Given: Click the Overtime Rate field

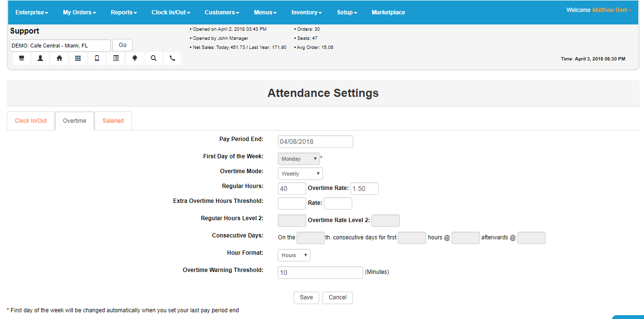Looking at the screenshot, I should point(364,189).
